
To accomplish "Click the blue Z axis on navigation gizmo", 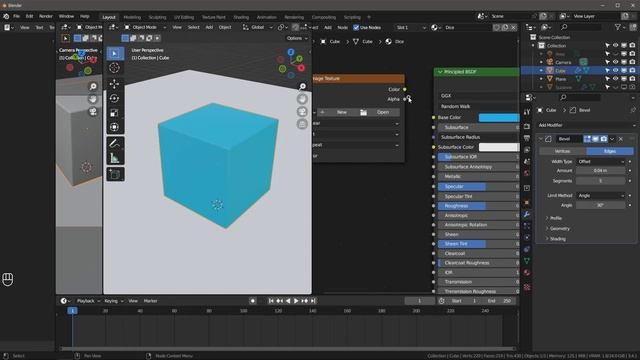I will click(291, 52).
